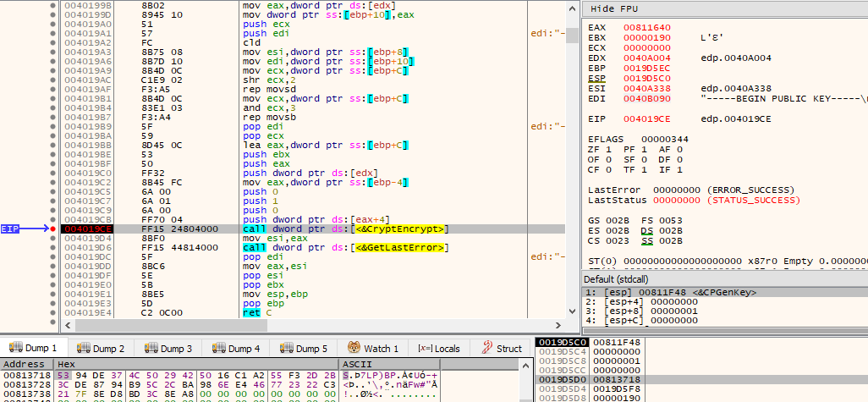Click the Struct tab icon
This screenshot has height=402, width=868.
coord(487,349)
